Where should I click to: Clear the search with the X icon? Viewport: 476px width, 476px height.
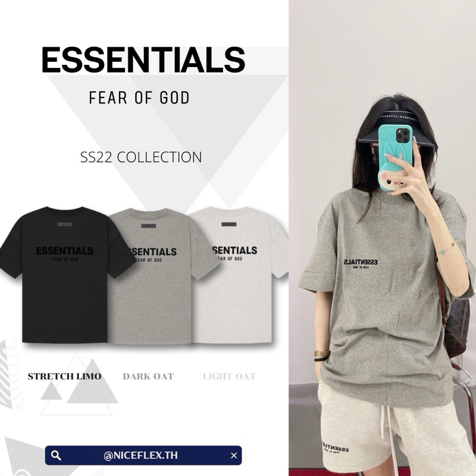tap(234, 455)
